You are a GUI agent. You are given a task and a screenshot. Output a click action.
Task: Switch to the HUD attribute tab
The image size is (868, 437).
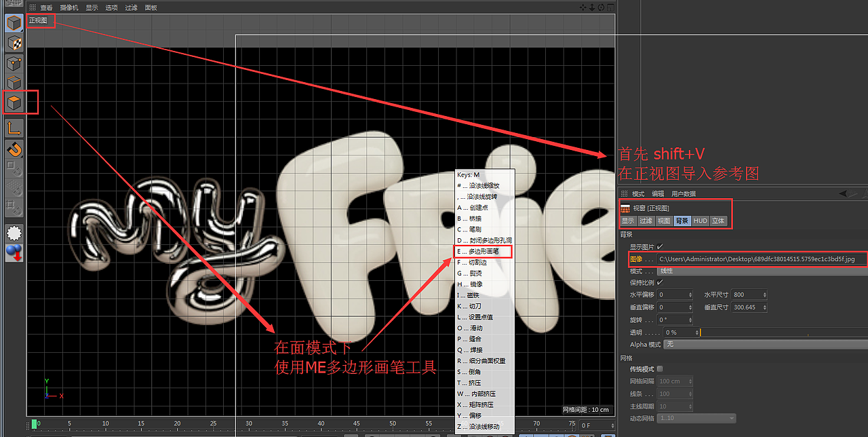(701, 221)
